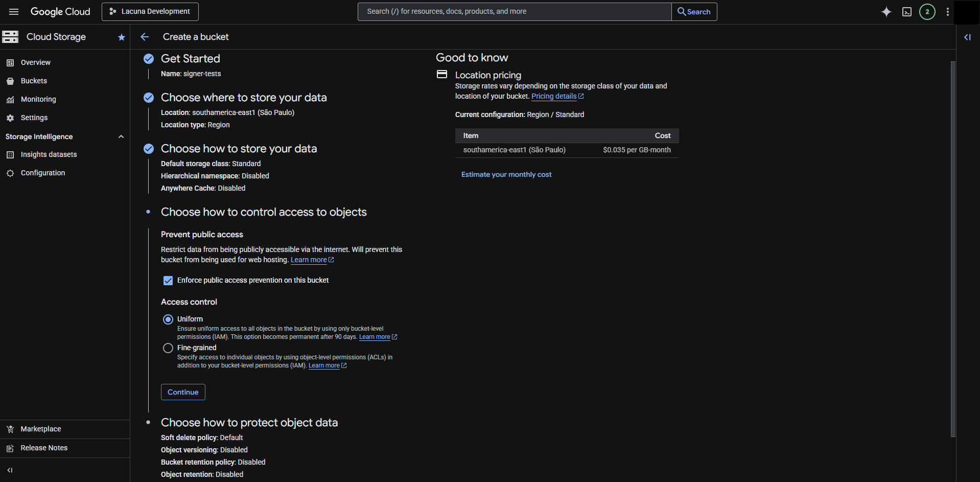Open Monitoring in the sidebar

[x=38, y=99]
